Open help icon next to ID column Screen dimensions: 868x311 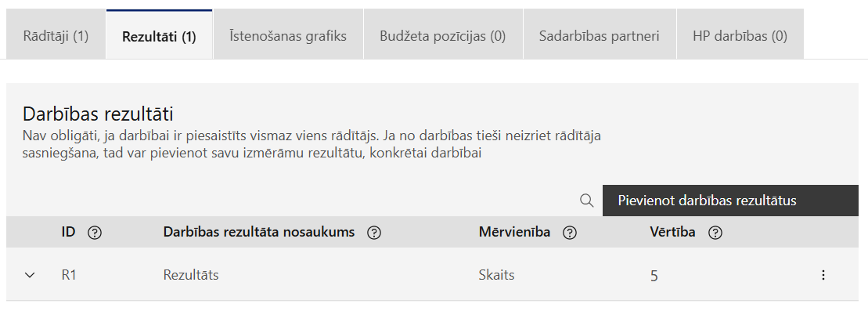click(x=95, y=233)
